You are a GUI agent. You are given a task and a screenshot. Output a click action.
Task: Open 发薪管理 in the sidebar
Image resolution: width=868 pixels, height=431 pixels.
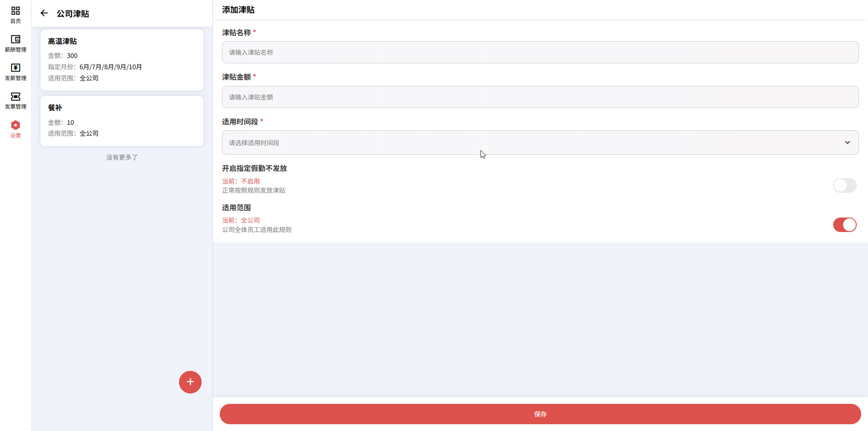15,72
